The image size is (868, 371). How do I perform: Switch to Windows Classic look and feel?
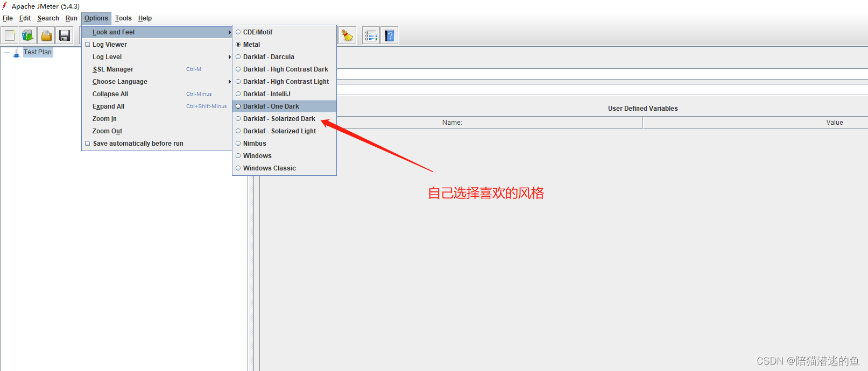(284, 168)
